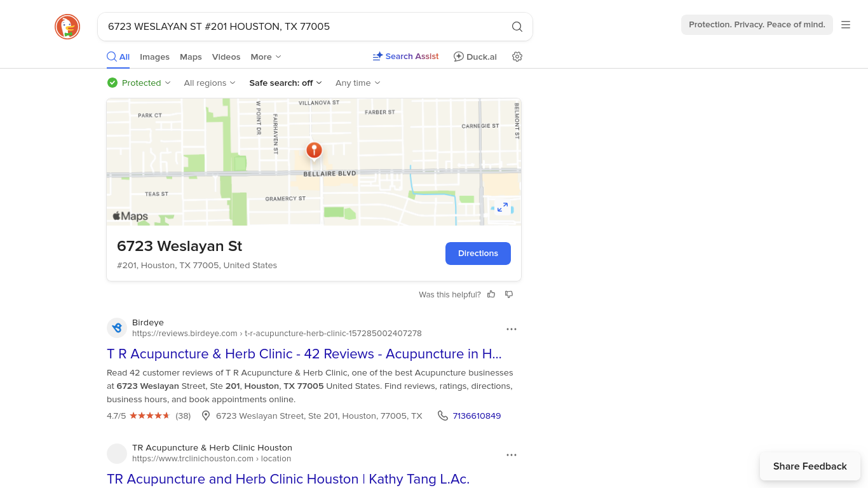Switch to the Maps tab
The height and width of the screenshot is (488, 868).
[191, 57]
